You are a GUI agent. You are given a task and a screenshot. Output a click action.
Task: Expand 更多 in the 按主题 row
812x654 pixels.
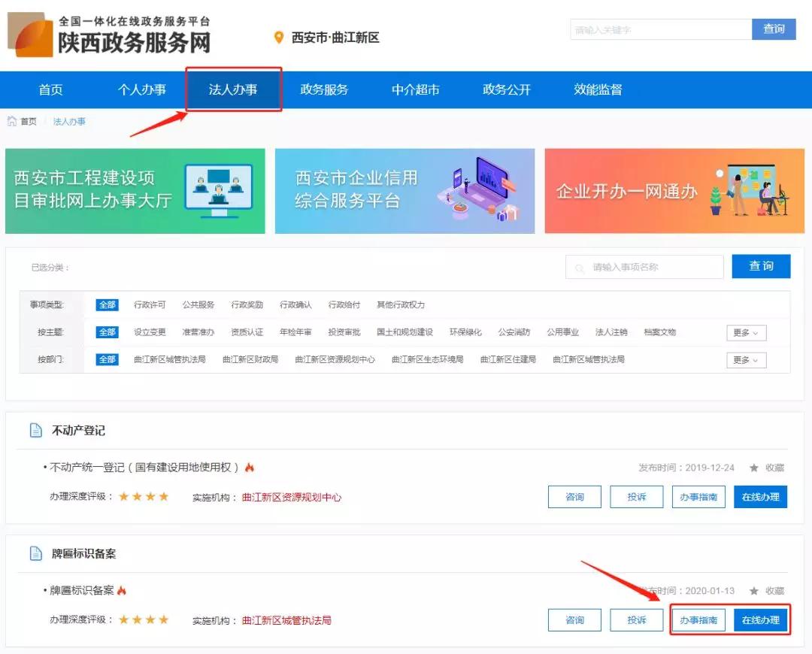pyautogui.click(x=746, y=333)
